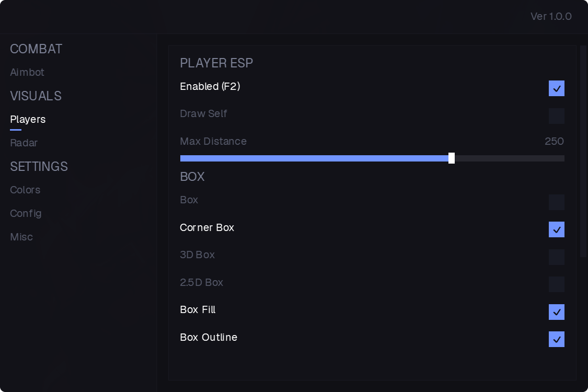Click the Max Distance slider handle
The image size is (588, 392).
click(x=452, y=158)
